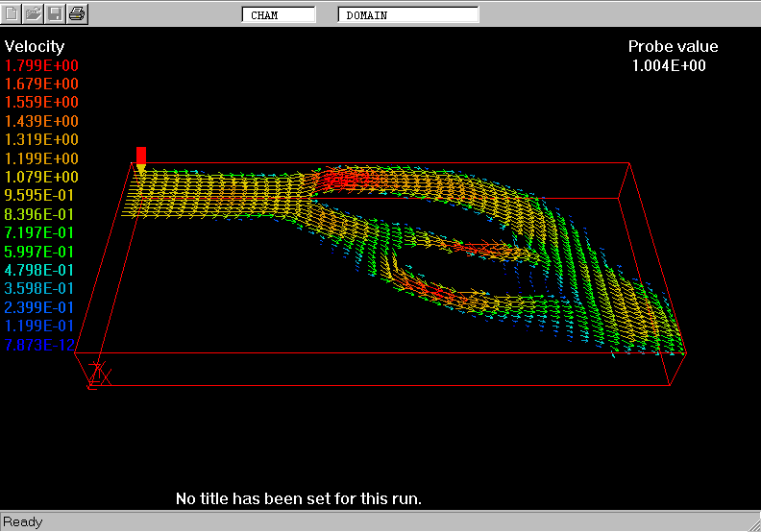Select the 1.799E+00 maximum legend value
Viewport: 761px width, 532px height.
coord(41,65)
